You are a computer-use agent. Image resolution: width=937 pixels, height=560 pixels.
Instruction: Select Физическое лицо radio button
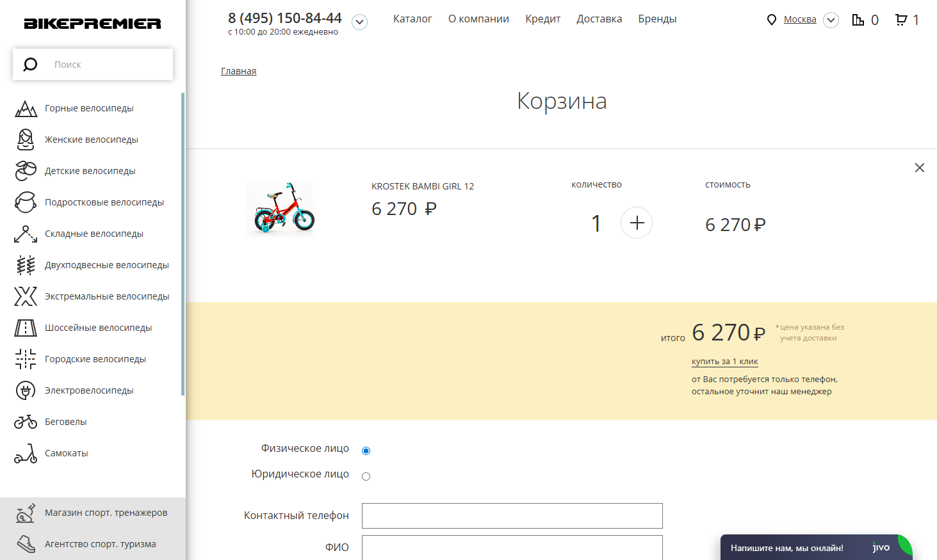[x=366, y=451]
